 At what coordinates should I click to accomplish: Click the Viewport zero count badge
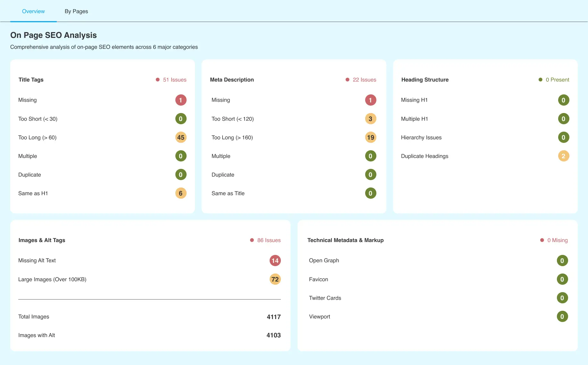[x=562, y=317]
